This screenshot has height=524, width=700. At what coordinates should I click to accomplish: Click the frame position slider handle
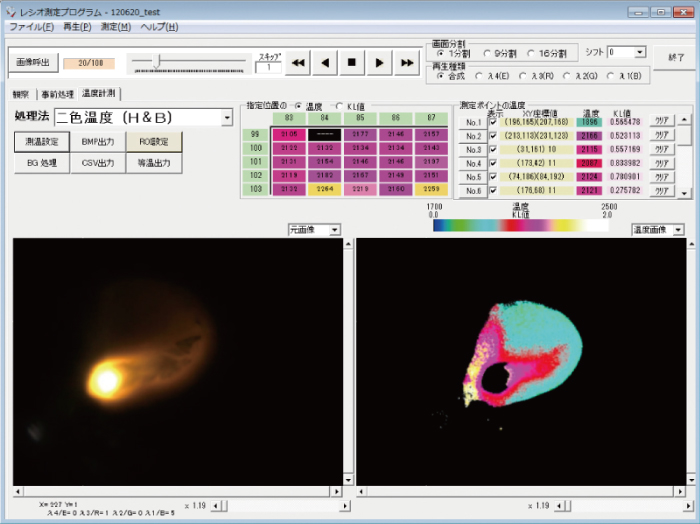(x=156, y=61)
